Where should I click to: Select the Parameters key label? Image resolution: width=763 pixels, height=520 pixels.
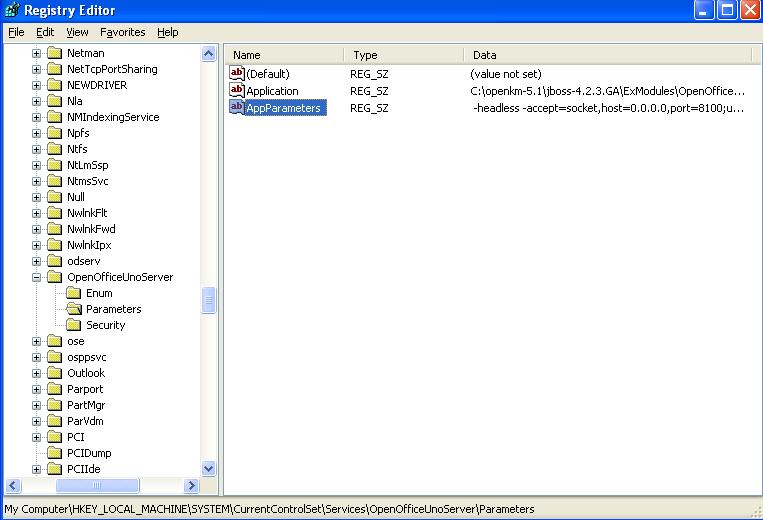[113, 309]
